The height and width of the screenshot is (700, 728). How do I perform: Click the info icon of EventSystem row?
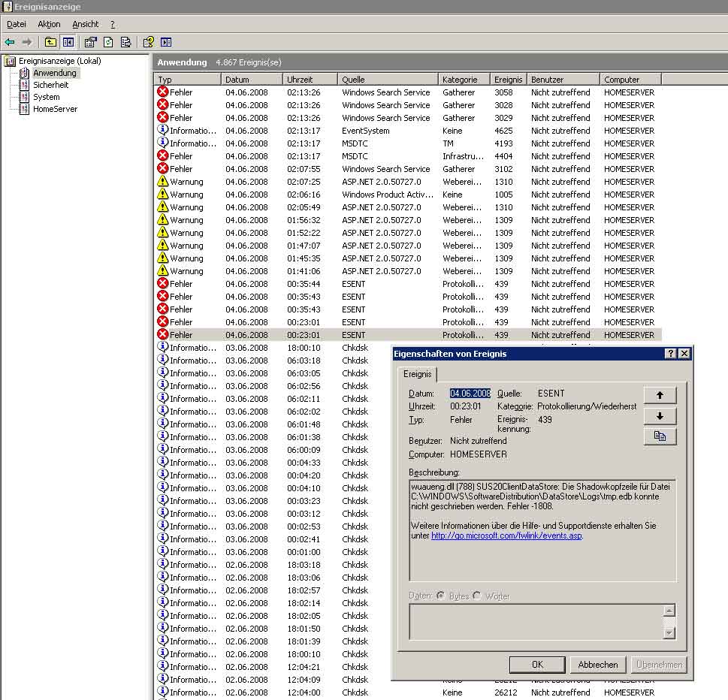click(x=162, y=131)
